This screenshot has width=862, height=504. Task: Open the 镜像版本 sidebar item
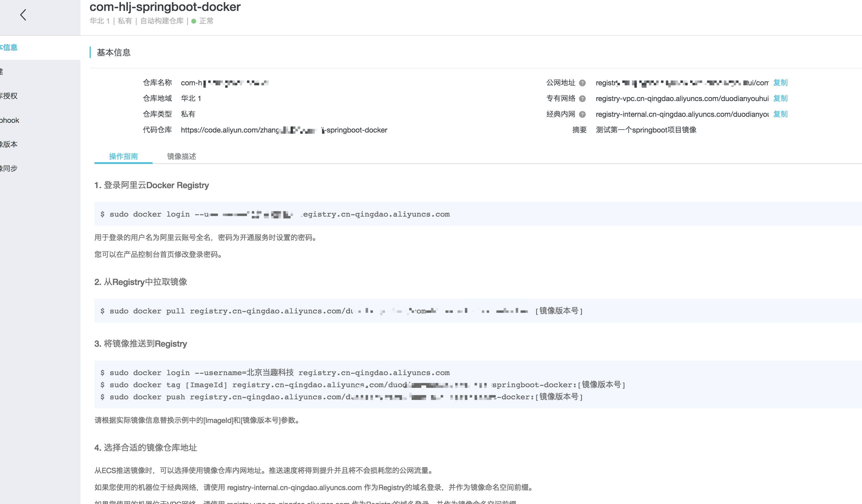[10, 144]
